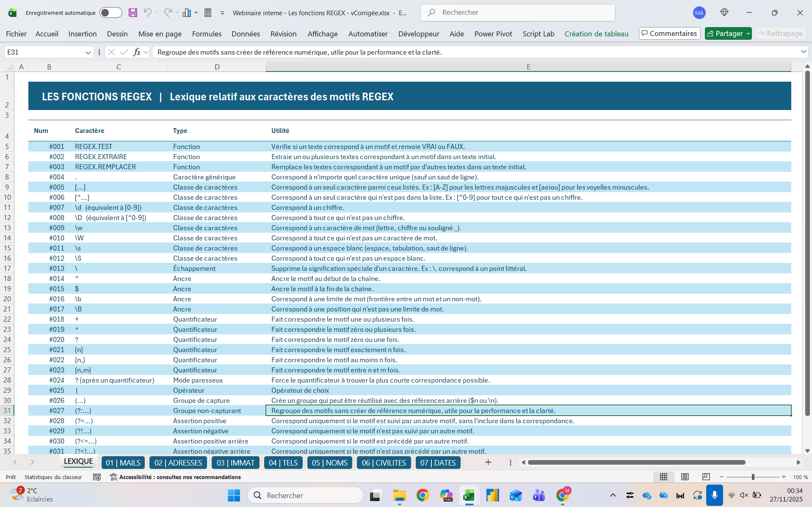Click the Rechercher search box in title bar
Screen dimensions: 812x507
coord(517,13)
